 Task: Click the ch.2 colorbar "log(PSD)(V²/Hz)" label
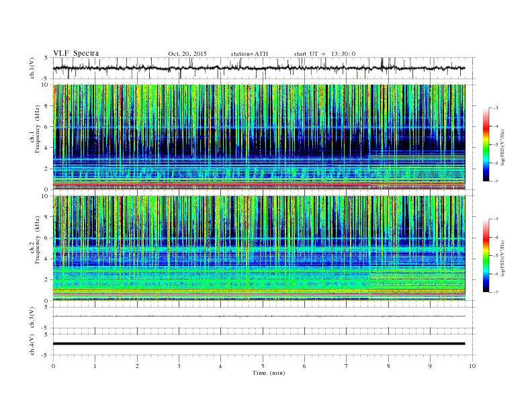[503, 258]
